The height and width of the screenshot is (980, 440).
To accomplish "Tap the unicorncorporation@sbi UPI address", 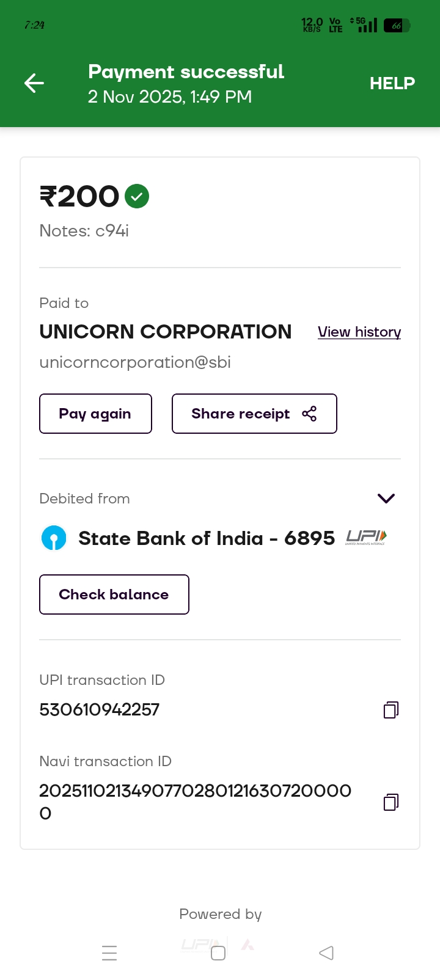I will point(135,362).
